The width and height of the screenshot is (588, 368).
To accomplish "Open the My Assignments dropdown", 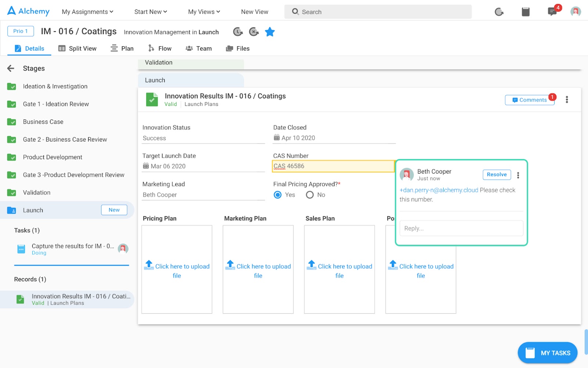I will coord(87,12).
